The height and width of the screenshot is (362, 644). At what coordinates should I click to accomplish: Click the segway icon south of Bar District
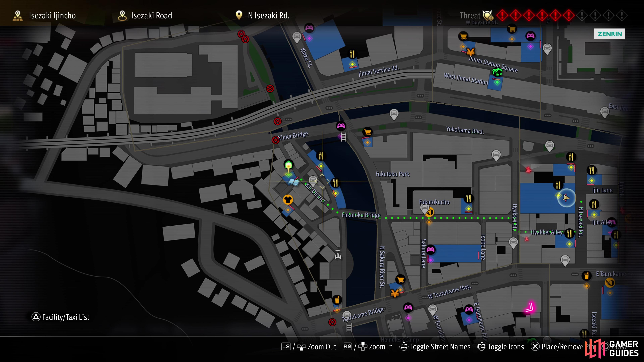[x=338, y=255]
